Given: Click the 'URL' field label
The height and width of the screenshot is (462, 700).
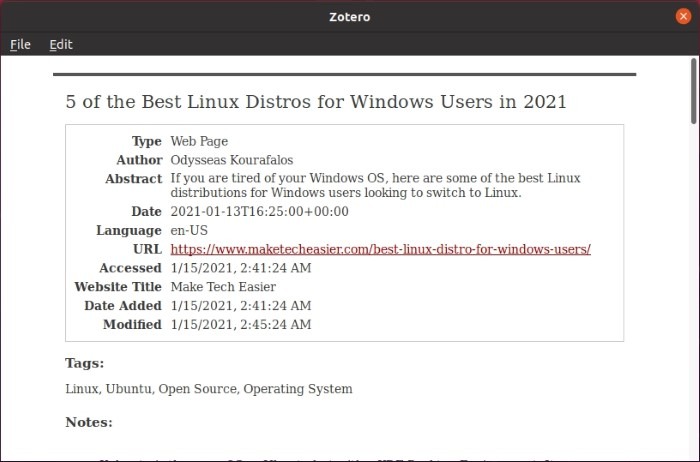Looking at the screenshot, I should tap(147, 249).
